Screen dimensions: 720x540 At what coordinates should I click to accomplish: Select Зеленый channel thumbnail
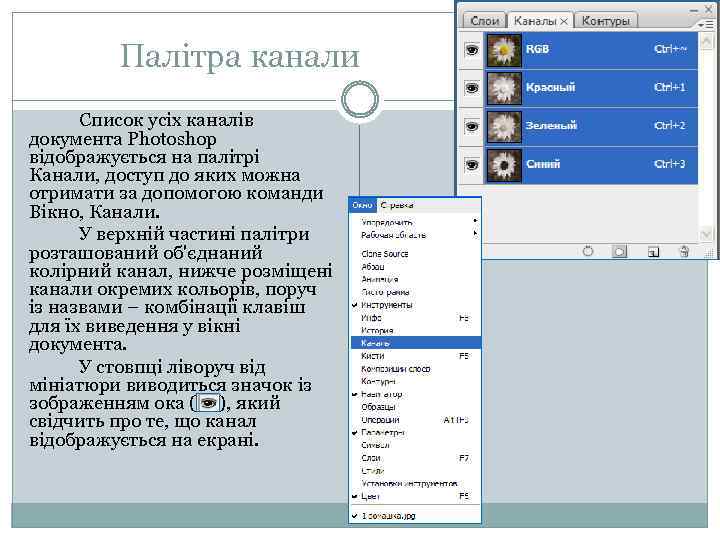(x=504, y=127)
